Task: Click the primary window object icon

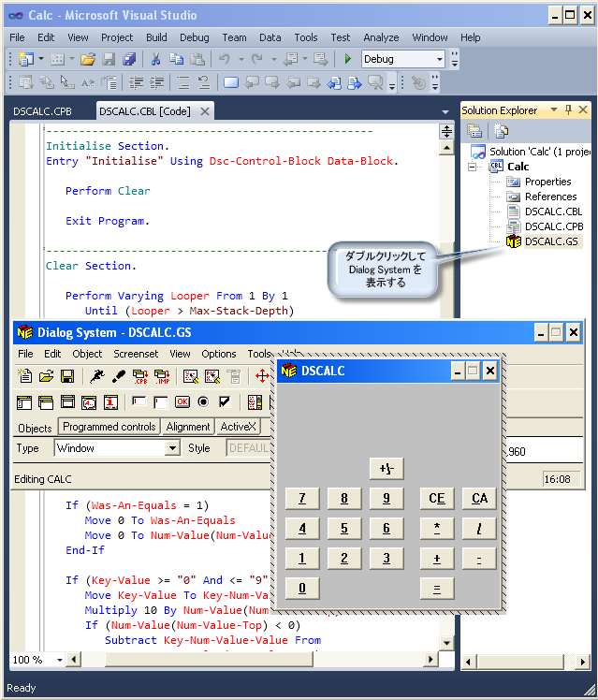Action: click(24, 402)
